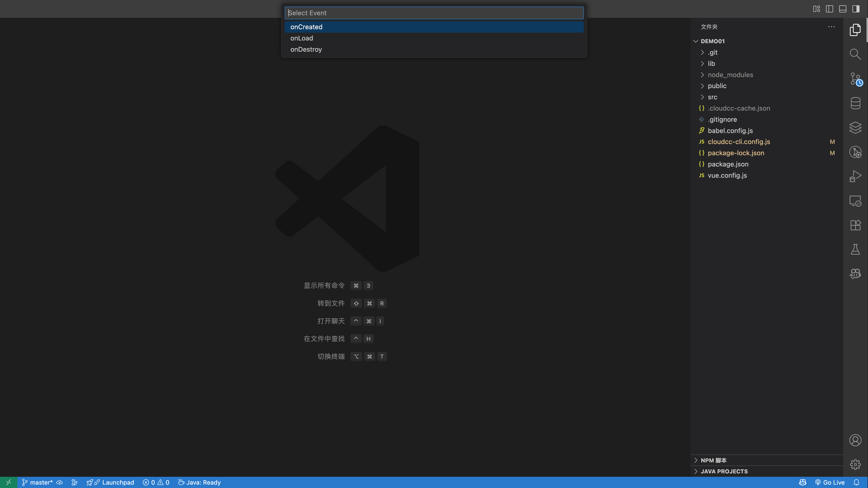Open the Extensions view icon
The height and width of the screenshot is (488, 868).
click(x=855, y=225)
